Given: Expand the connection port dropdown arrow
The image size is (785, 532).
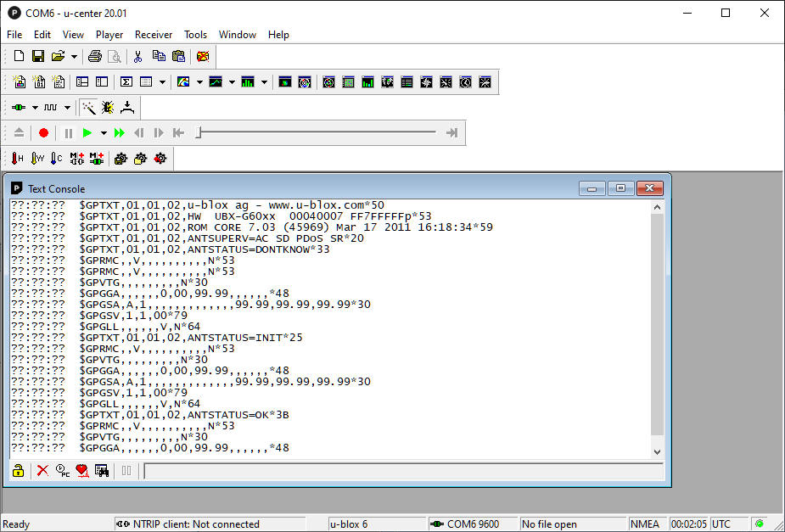Looking at the screenshot, I should pyautogui.click(x=35, y=108).
